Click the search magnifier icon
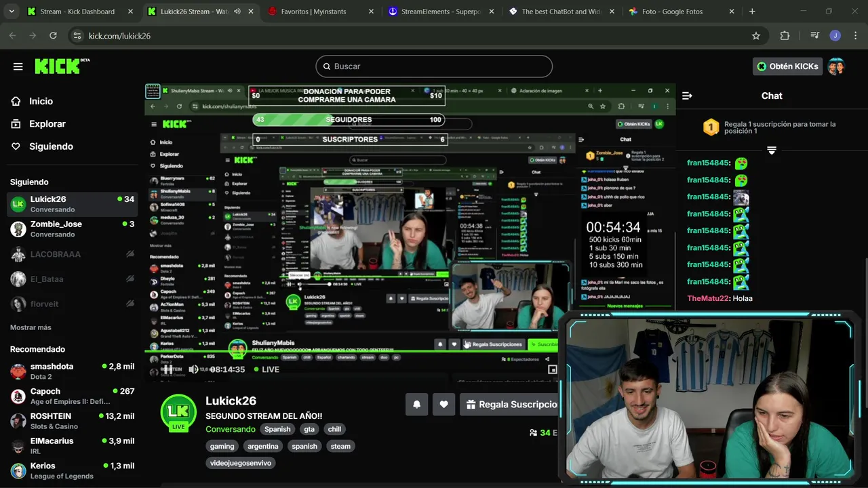 click(x=327, y=66)
